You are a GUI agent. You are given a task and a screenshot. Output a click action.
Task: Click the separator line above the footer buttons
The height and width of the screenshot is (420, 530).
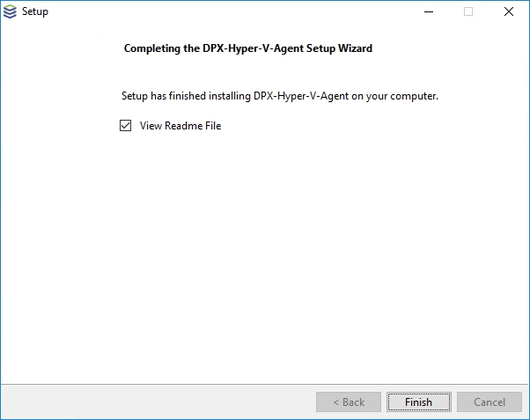click(264, 384)
